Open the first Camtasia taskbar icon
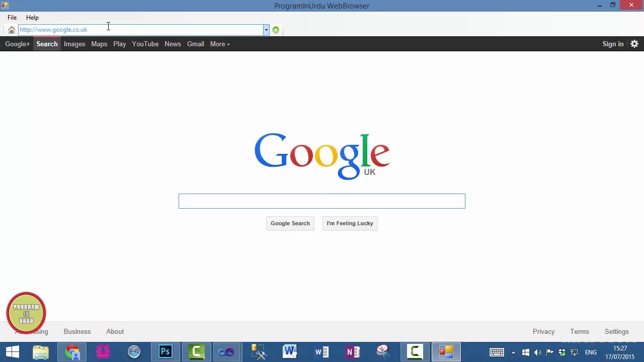This screenshot has width=644, height=362. click(197, 352)
